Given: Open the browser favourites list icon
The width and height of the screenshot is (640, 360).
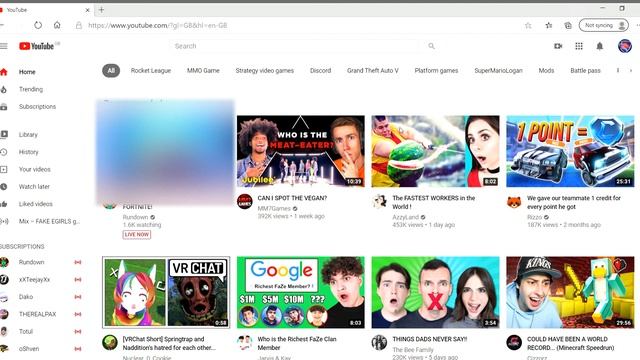Looking at the screenshot, I should coord(549,25).
